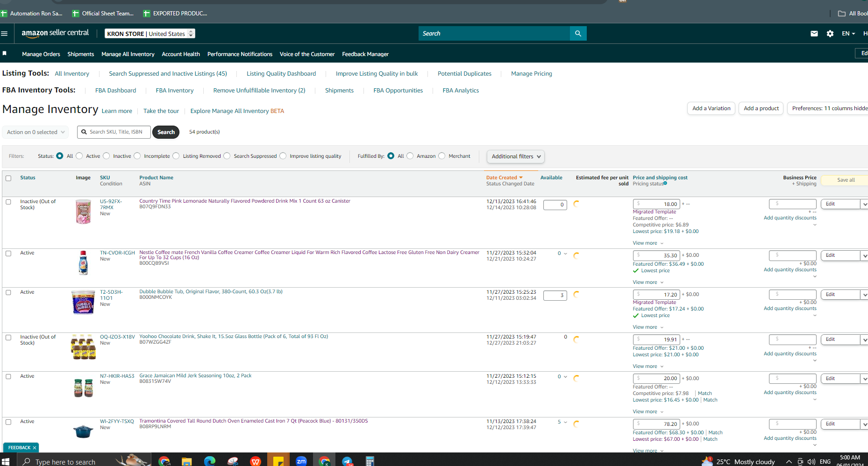868x466 pixels.
Task: Open the settings gear icon
Action: click(830, 34)
